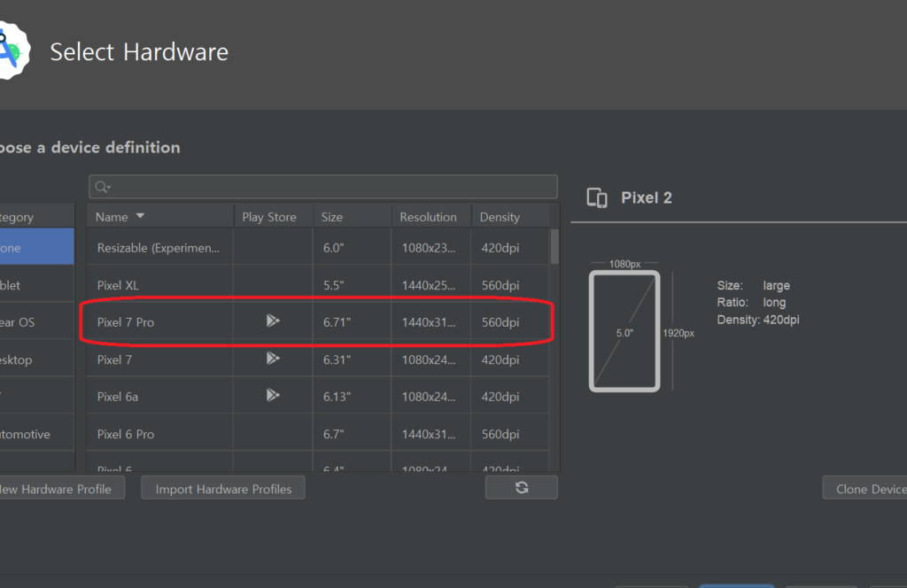Screen dimensions: 907x588
Task: Toggle sort arrow on the Name column
Action: 140,216
